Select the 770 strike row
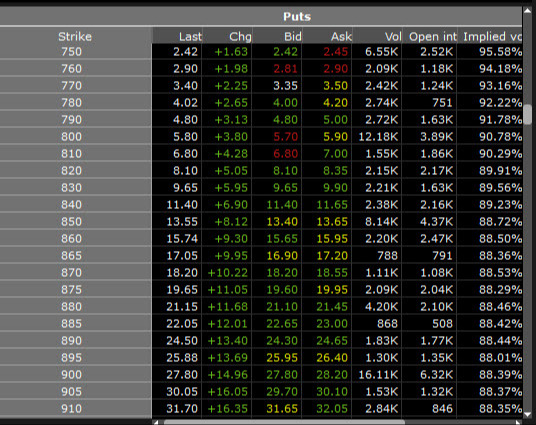The height and width of the screenshot is (425, 536). 261,85
